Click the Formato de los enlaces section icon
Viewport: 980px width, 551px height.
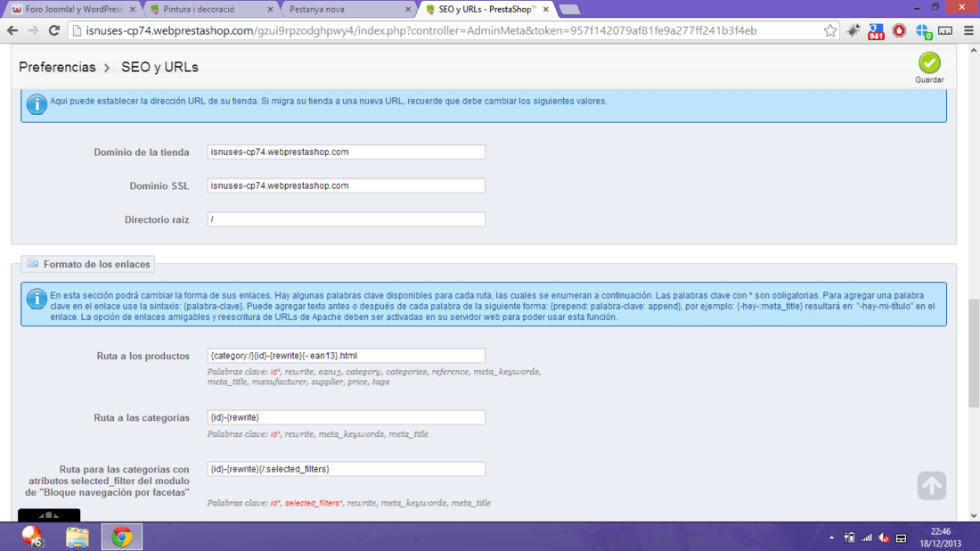coord(32,263)
